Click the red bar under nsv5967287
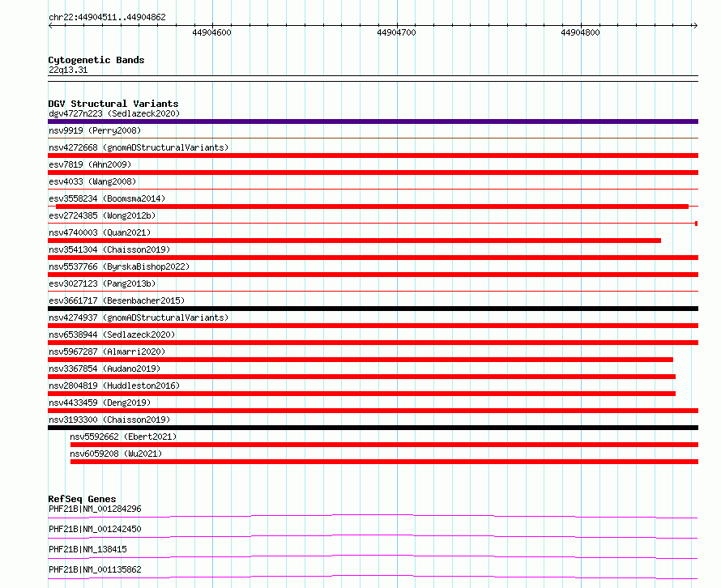 [x=360, y=360]
